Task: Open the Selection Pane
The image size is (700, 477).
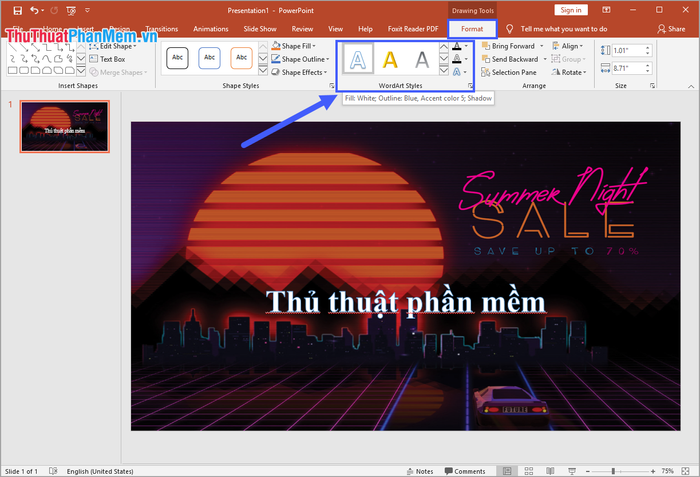Action: [514, 72]
